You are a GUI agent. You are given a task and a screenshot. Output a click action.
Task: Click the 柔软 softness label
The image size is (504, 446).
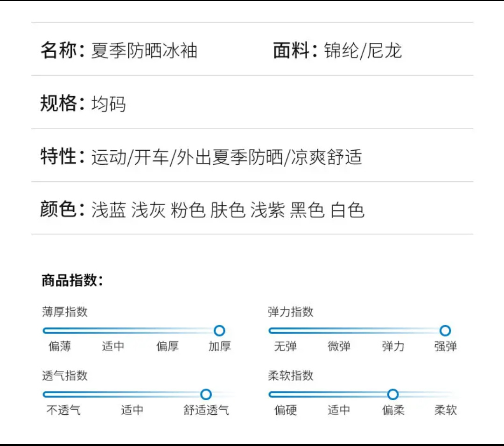coord(445,411)
